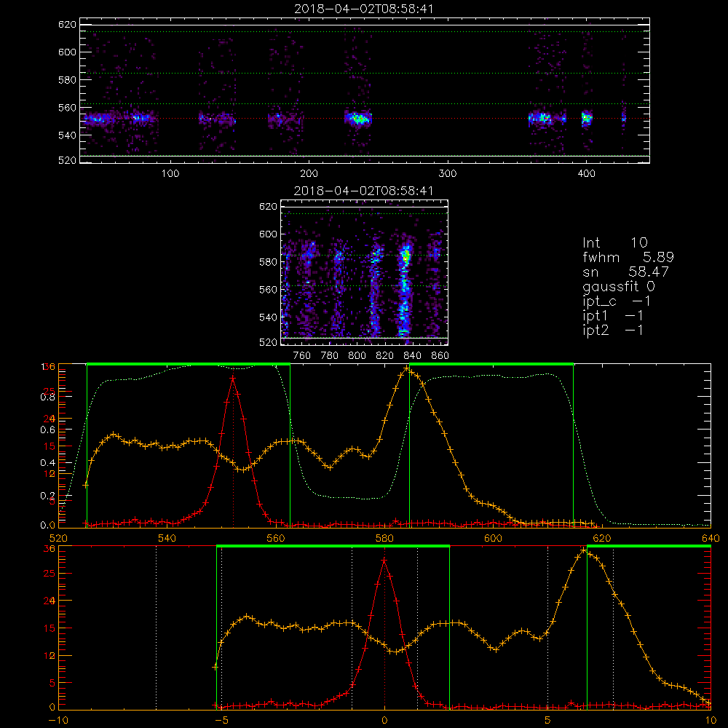
Task: Click x-axis label 400 on the top spectrogram
Action: coord(586,174)
